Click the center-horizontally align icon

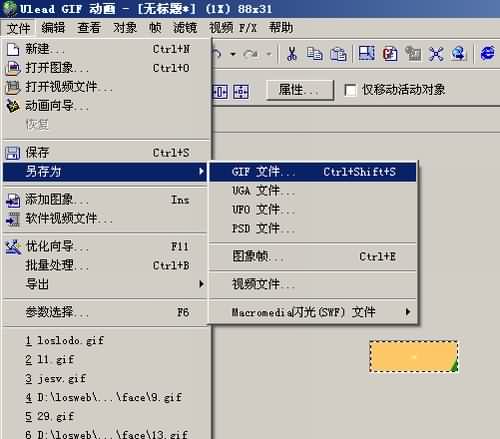[220, 91]
